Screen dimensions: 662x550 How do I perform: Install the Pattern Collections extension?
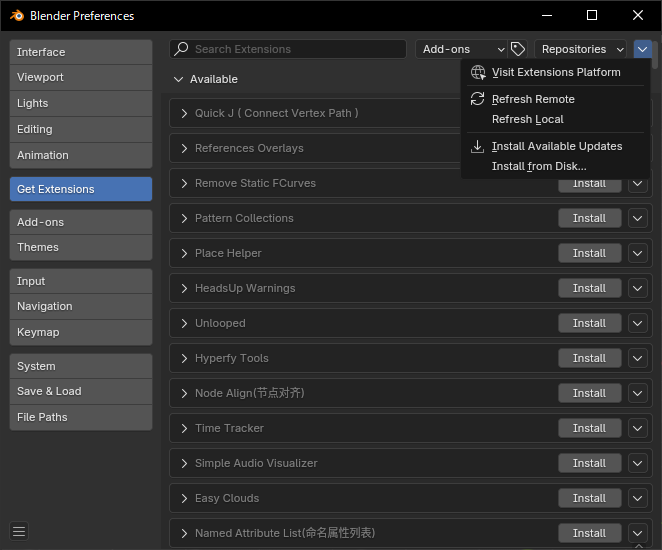(x=589, y=218)
